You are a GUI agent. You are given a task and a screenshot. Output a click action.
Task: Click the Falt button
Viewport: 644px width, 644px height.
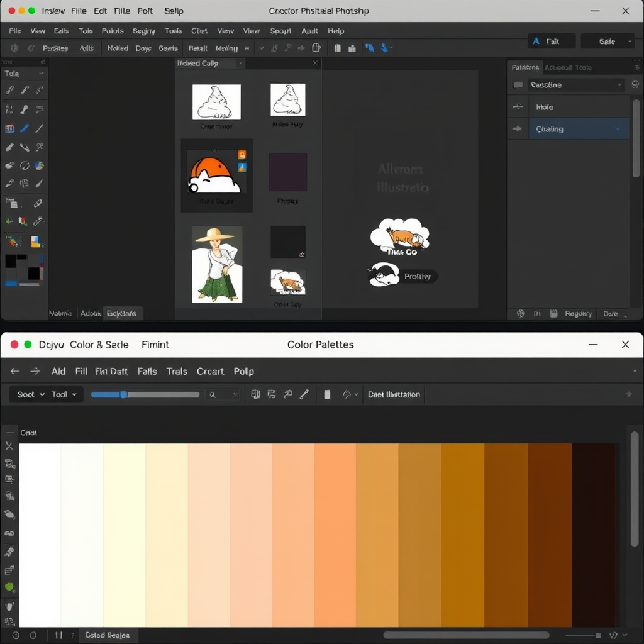click(x=551, y=41)
